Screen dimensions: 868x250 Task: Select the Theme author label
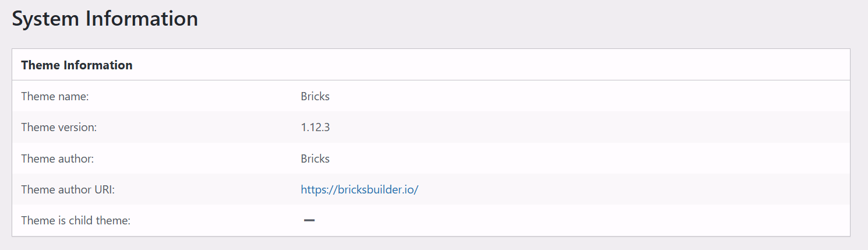coord(57,159)
